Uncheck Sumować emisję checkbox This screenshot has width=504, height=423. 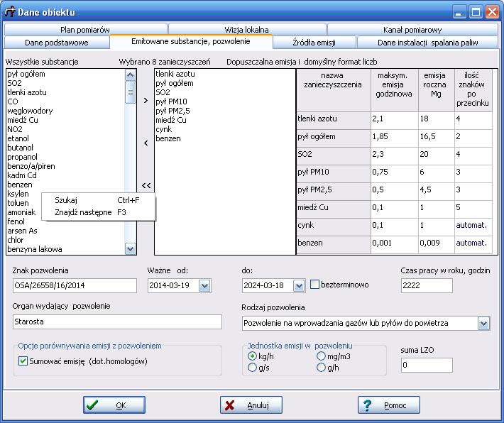[23, 361]
